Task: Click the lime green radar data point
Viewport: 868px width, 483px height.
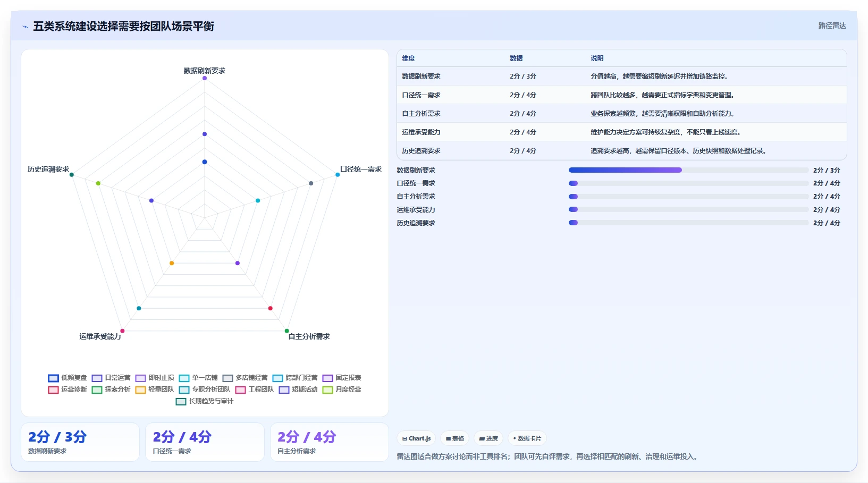Action: pos(98,183)
